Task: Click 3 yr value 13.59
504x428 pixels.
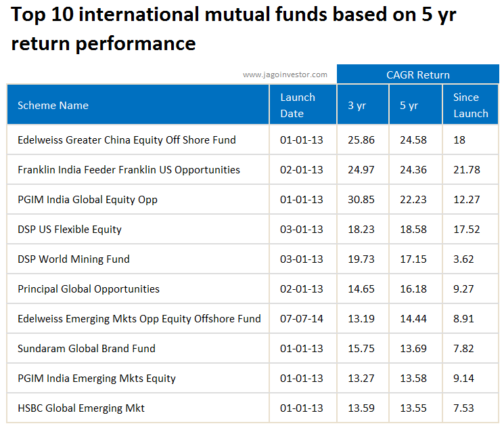Action: pos(361,408)
